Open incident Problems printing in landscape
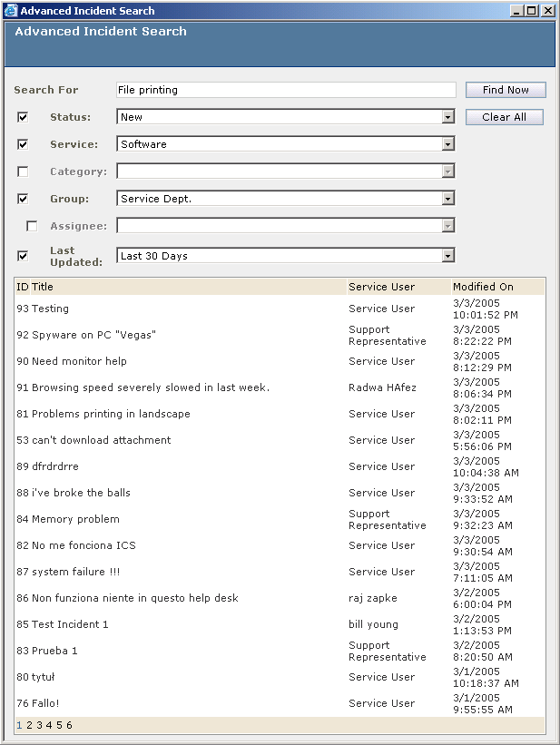 (111, 414)
